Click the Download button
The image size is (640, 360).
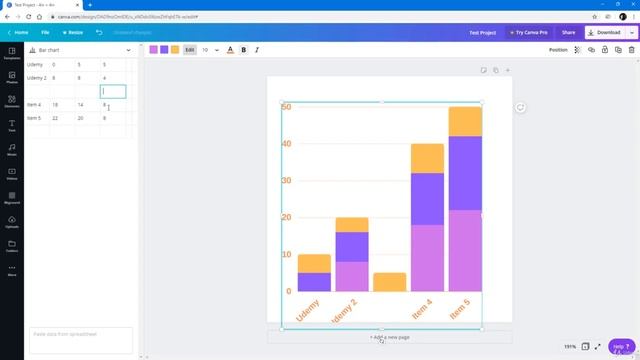(605, 32)
